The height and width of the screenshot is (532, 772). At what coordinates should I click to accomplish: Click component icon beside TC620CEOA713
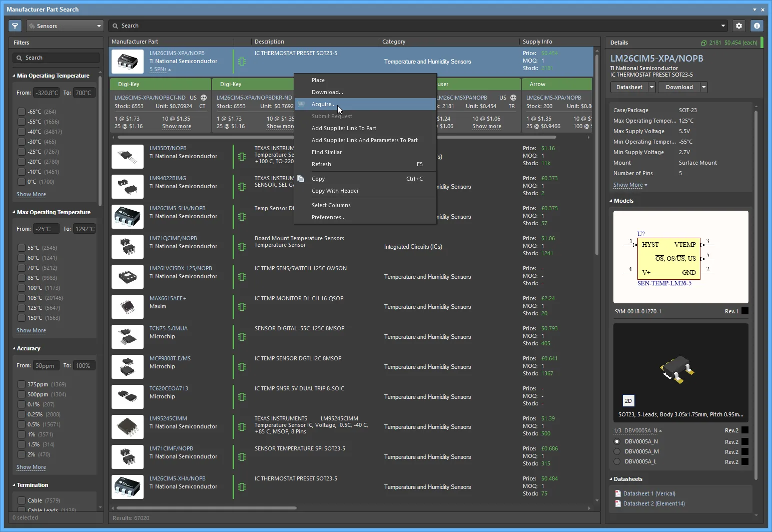[x=242, y=397]
